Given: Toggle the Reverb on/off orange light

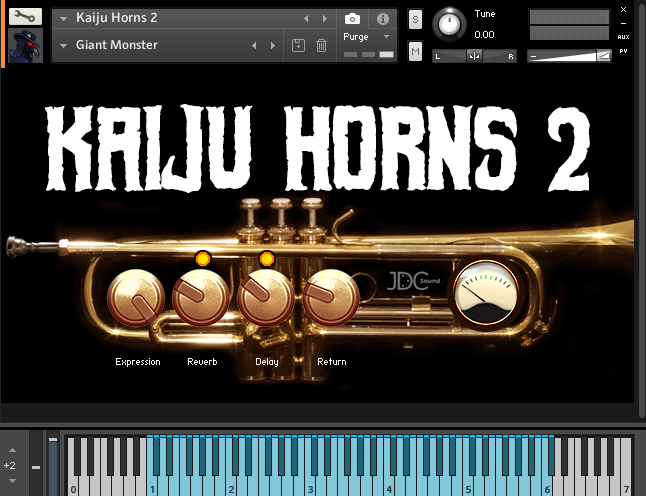Looking at the screenshot, I should pos(203,259).
